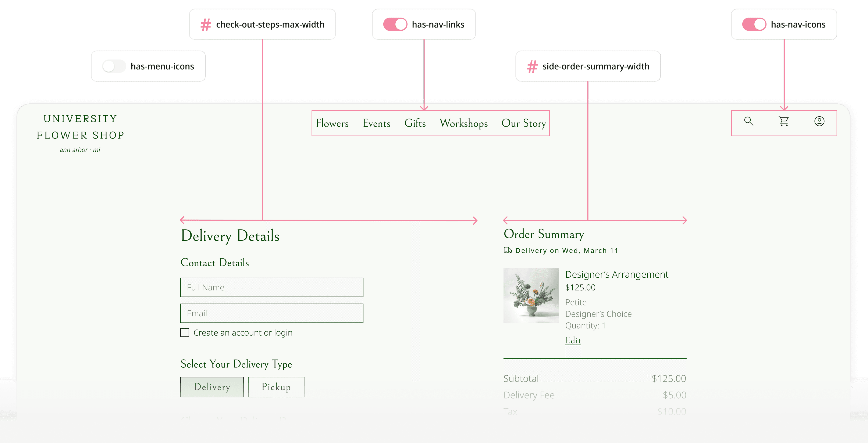Open the Our Story nav item
868x443 pixels.
point(523,123)
